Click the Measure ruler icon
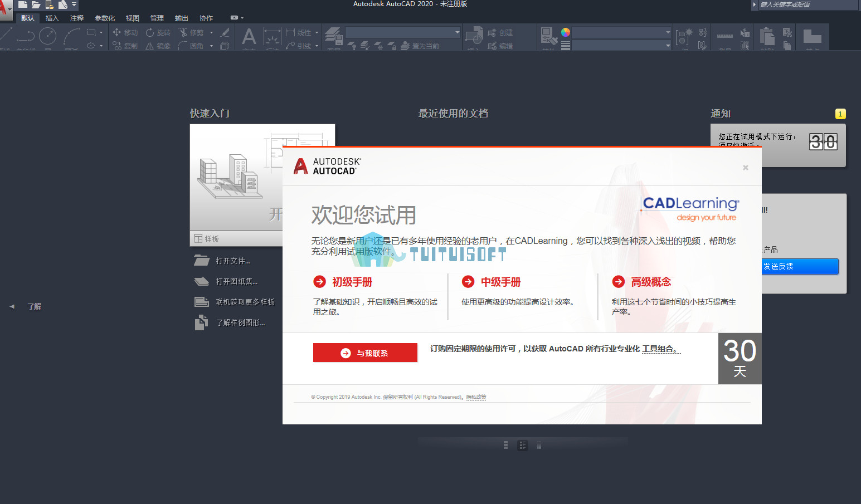 tap(725, 36)
